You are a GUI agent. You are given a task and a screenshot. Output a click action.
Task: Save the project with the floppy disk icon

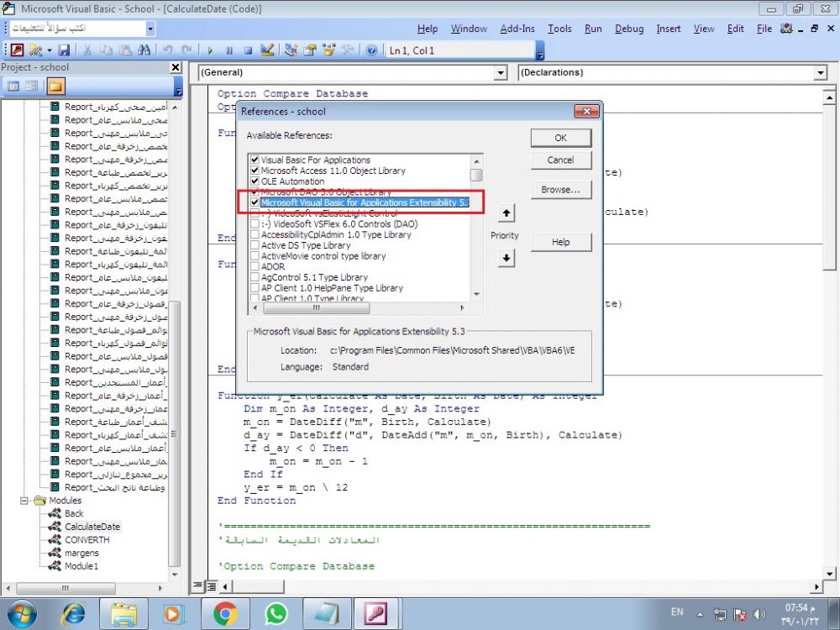[64, 50]
